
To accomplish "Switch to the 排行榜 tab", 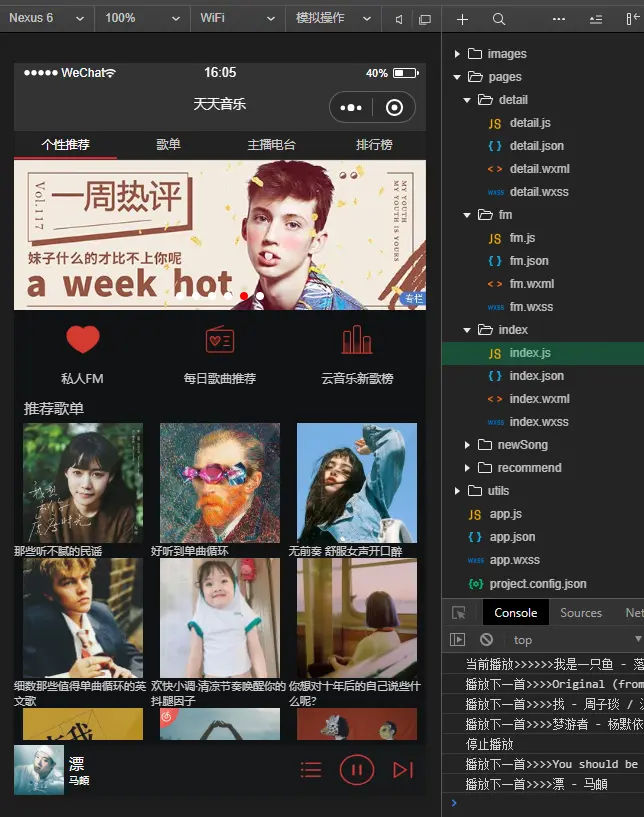I will [x=374, y=145].
